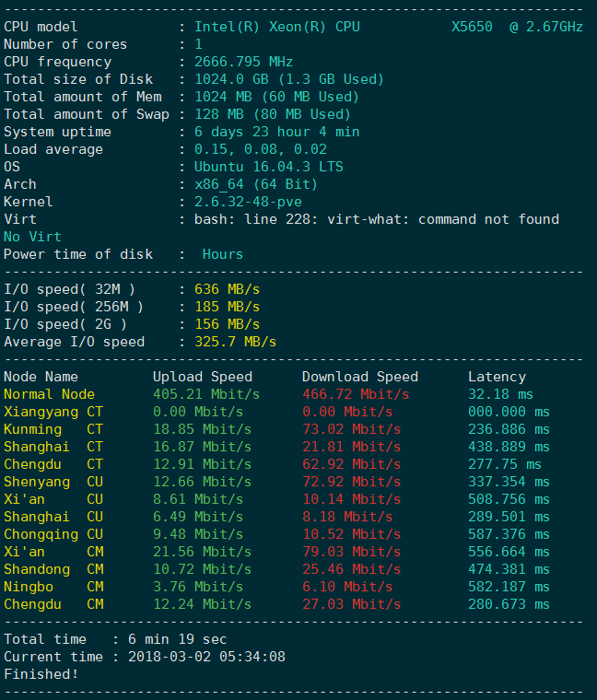Screen dimensions: 597x700
Task: Click the Total size of Disk value
Action: click(288, 79)
